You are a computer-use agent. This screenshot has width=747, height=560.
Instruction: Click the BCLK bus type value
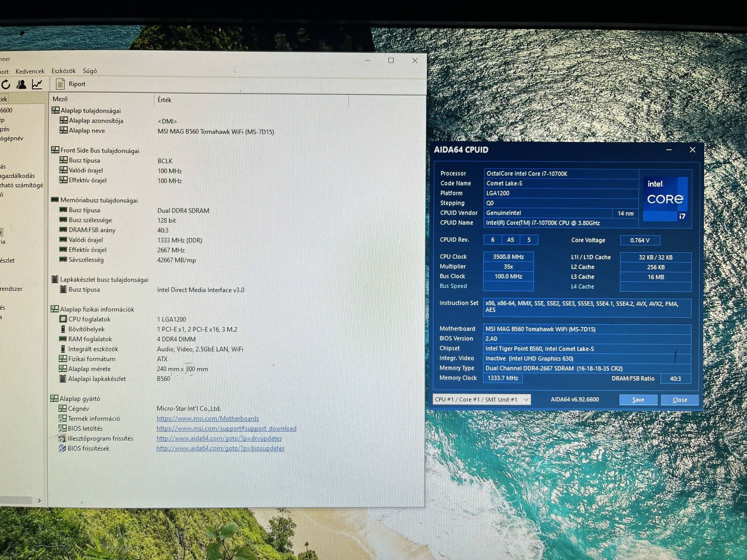(x=165, y=161)
